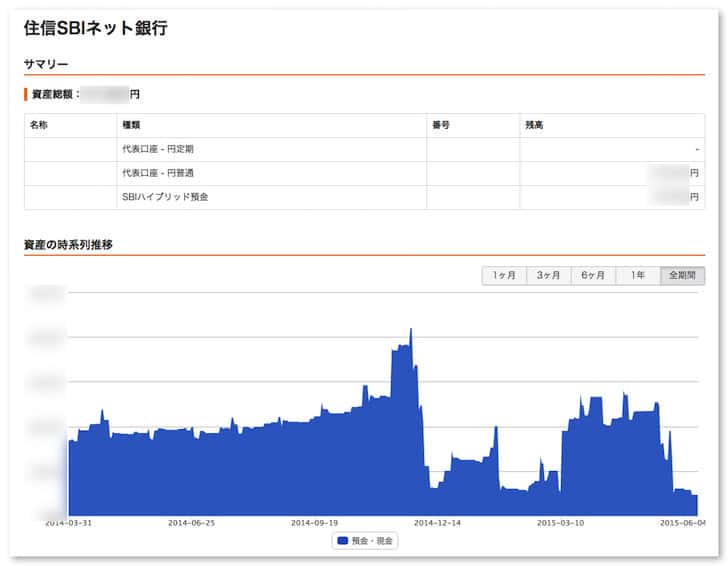728x566 pixels.
Task: Select the 1ヶ月 period button
Action: point(504,275)
